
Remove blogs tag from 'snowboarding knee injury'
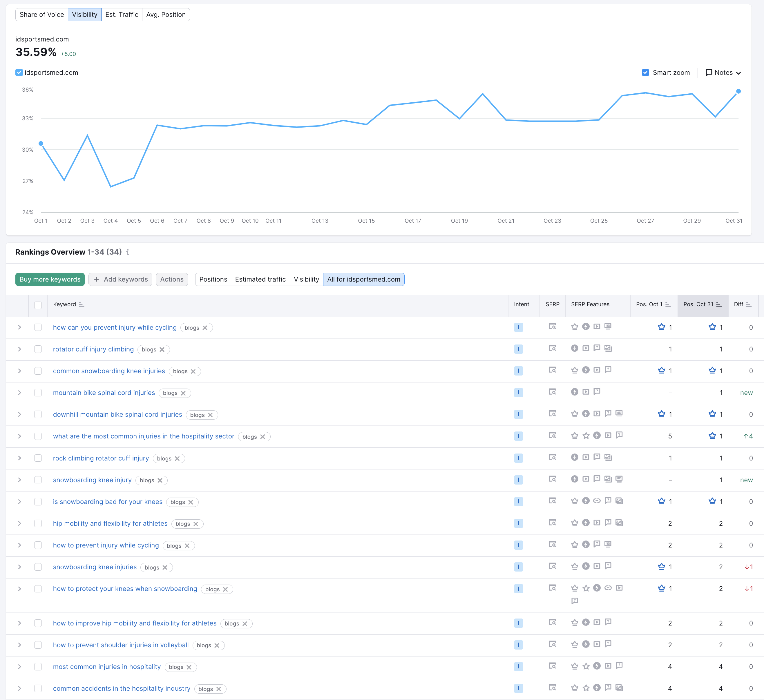pos(160,480)
